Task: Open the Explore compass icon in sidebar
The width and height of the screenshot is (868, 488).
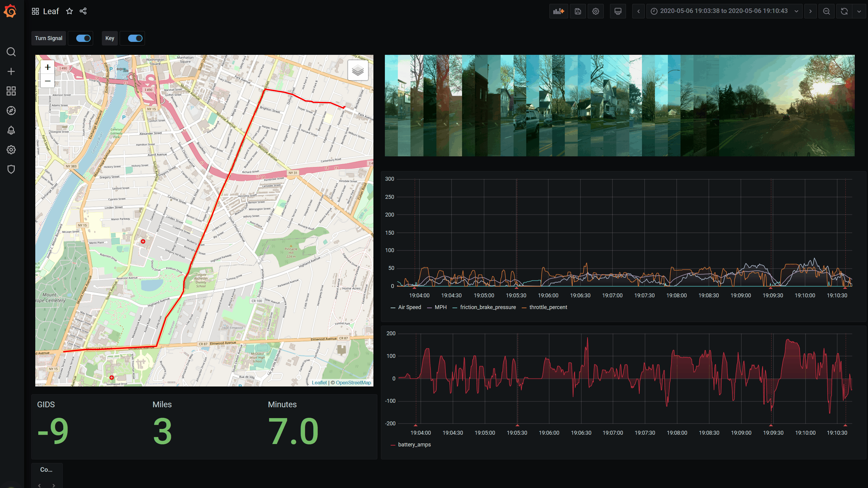Action: [11, 111]
